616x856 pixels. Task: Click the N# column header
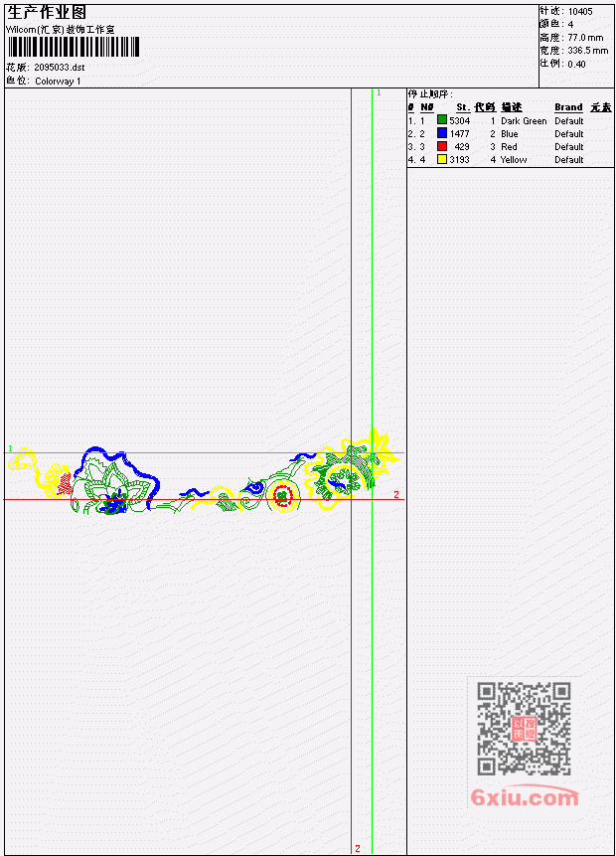(426, 107)
